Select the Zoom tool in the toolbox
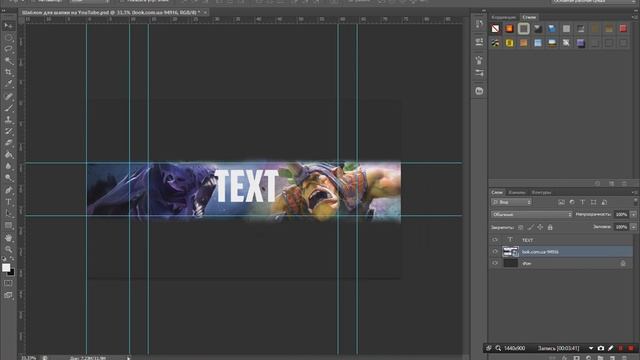Image resolution: width=640 pixels, height=360 pixels. [8, 249]
